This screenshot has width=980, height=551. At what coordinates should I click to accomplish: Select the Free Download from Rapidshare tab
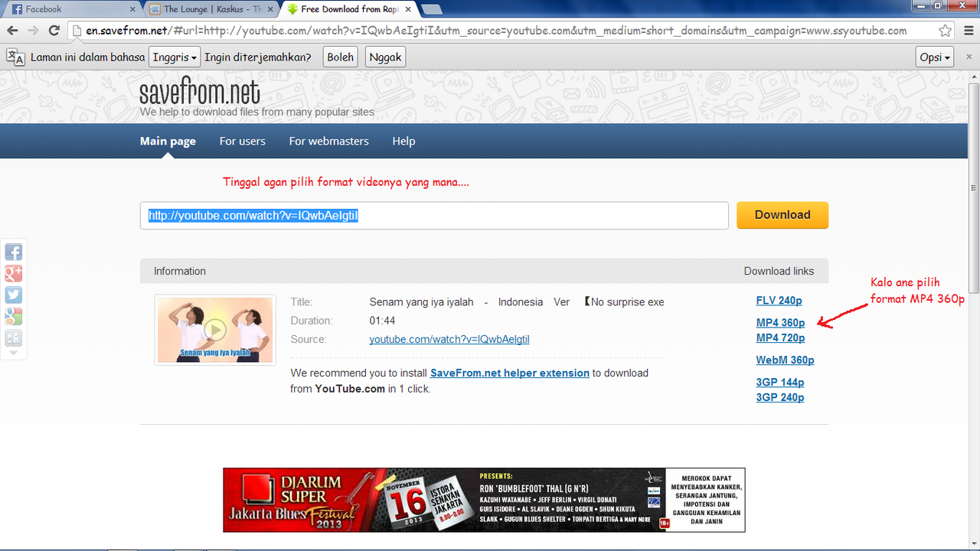coord(348,9)
